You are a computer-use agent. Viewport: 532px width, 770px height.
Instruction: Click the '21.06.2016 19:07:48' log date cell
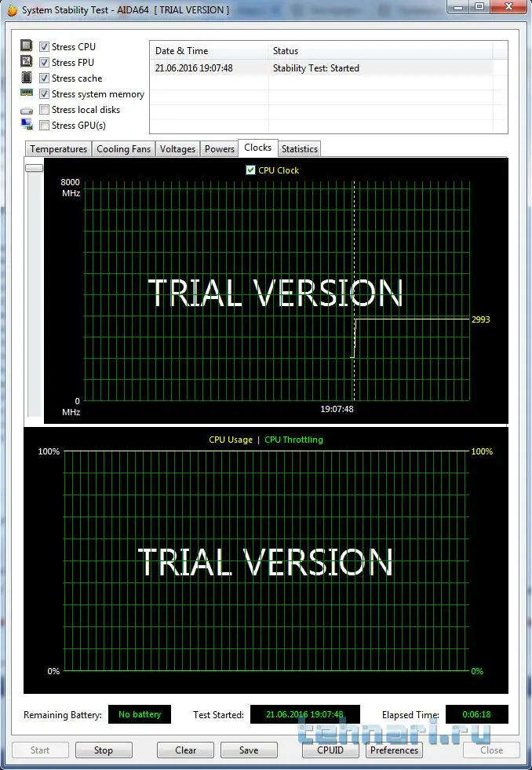(194, 68)
